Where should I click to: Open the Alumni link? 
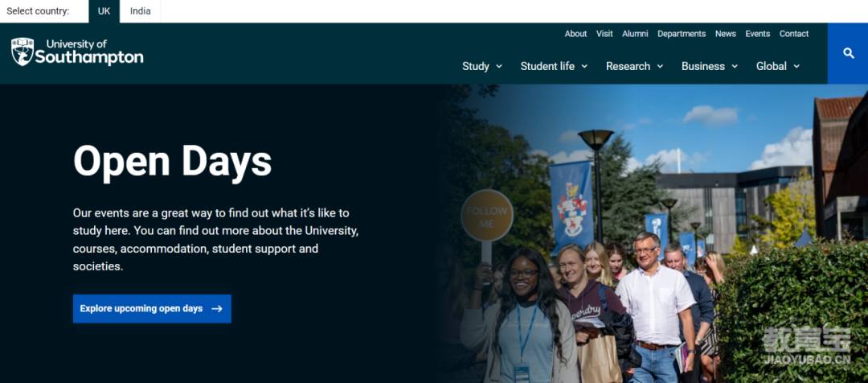(635, 34)
